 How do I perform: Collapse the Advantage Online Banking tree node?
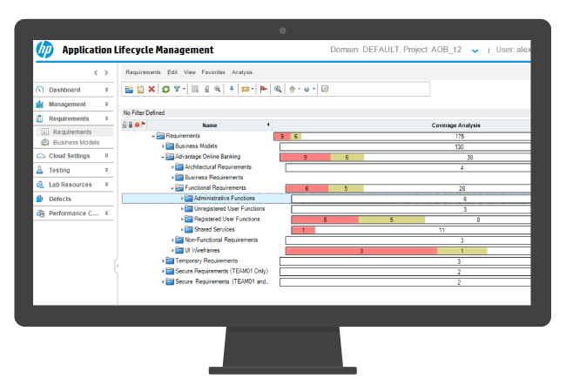pos(163,157)
